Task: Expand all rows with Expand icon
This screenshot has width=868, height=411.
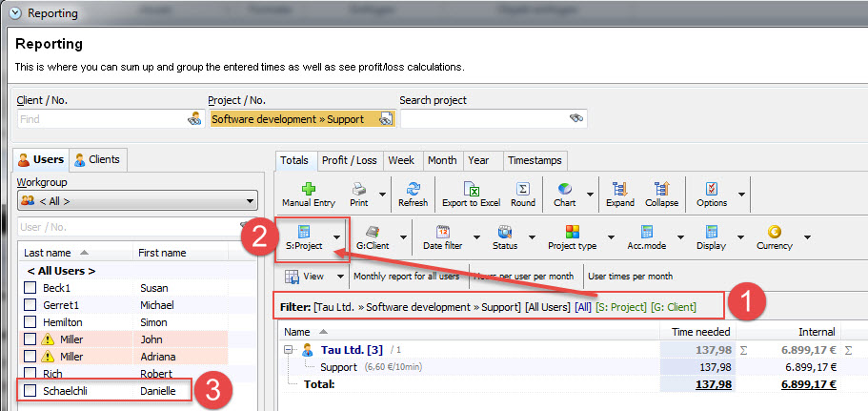Action: tap(619, 189)
